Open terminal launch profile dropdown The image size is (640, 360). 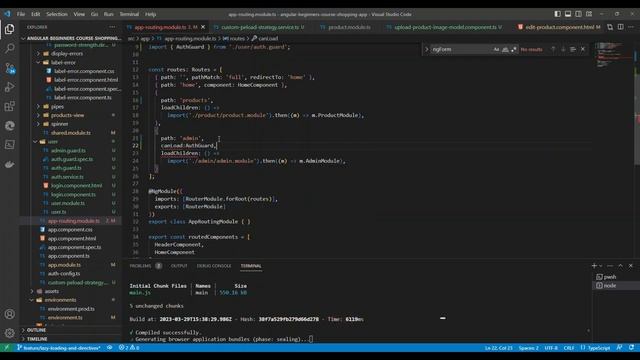(x=601, y=266)
